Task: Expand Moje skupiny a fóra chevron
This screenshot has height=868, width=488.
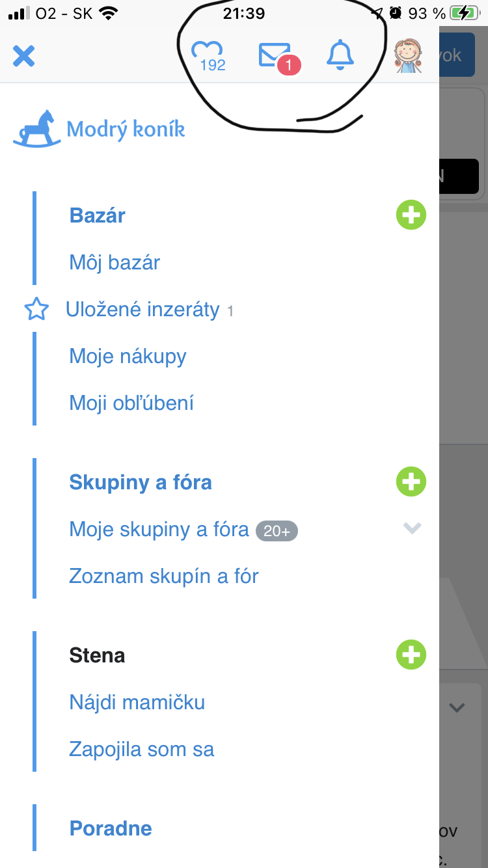Action: 413,528
